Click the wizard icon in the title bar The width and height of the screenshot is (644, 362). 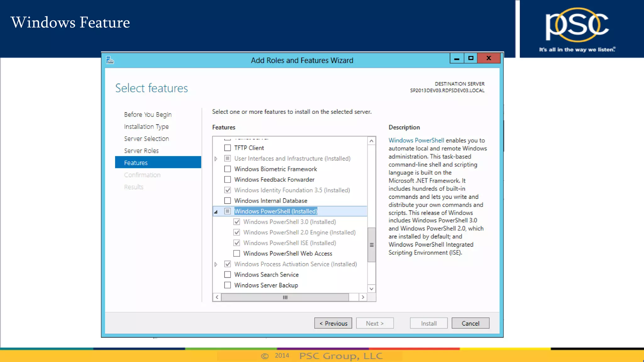110,60
